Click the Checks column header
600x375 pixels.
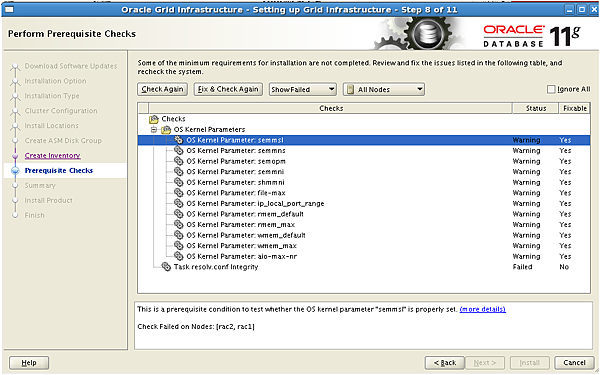point(331,108)
